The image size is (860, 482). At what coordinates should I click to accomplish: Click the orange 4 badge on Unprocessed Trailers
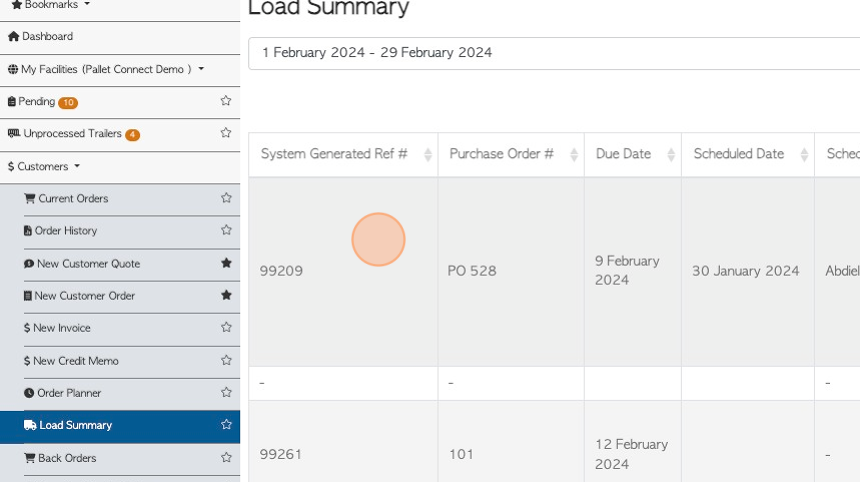[132, 134]
